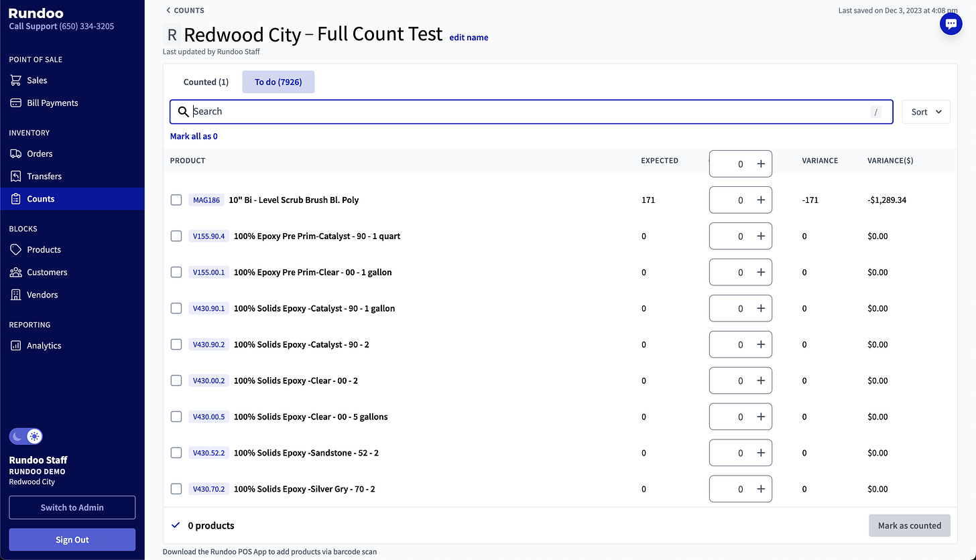The width and height of the screenshot is (976, 560).
Task: Open Analytics in the sidebar
Action: point(72,346)
